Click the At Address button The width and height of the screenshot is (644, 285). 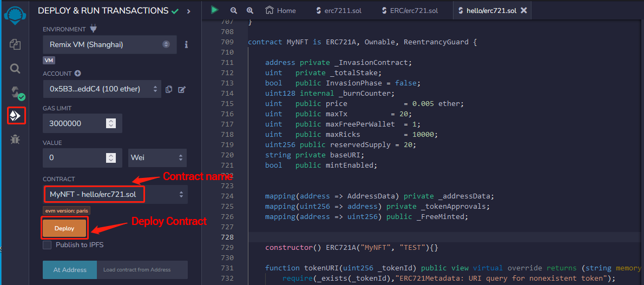coord(70,270)
